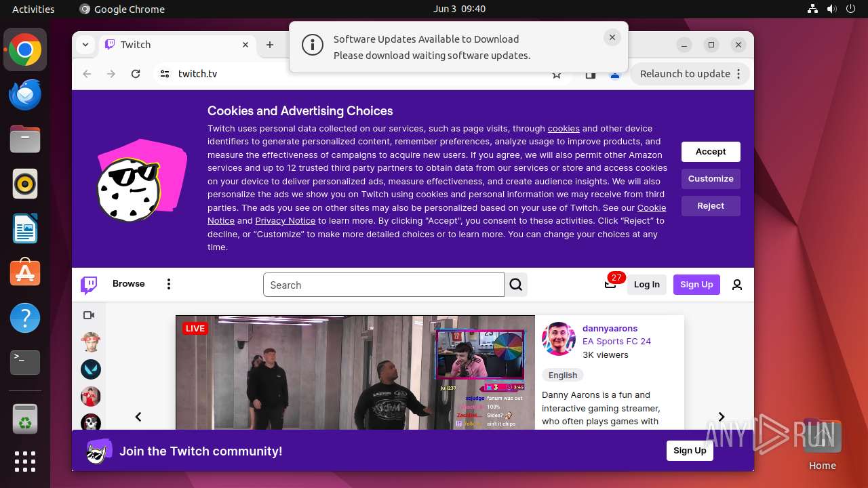Open the system status menu in top bar

[832, 9]
